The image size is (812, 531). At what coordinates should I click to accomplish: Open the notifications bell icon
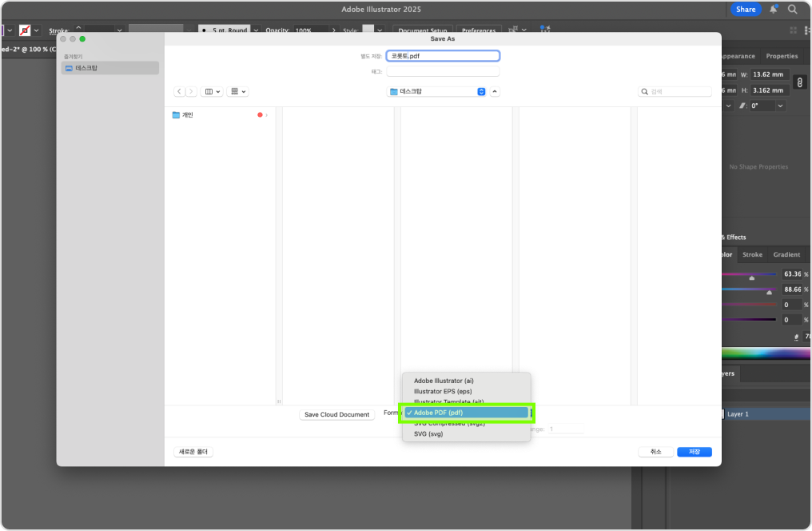[x=774, y=10]
